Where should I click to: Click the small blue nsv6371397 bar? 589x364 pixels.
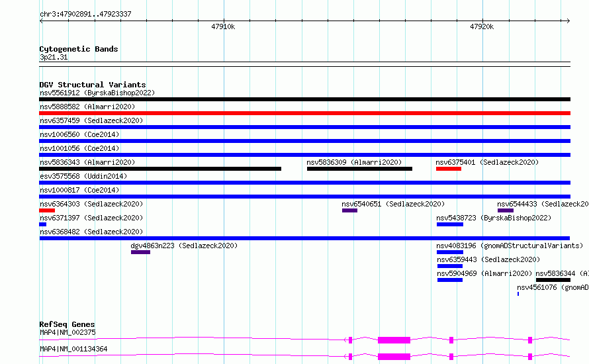(x=43, y=224)
